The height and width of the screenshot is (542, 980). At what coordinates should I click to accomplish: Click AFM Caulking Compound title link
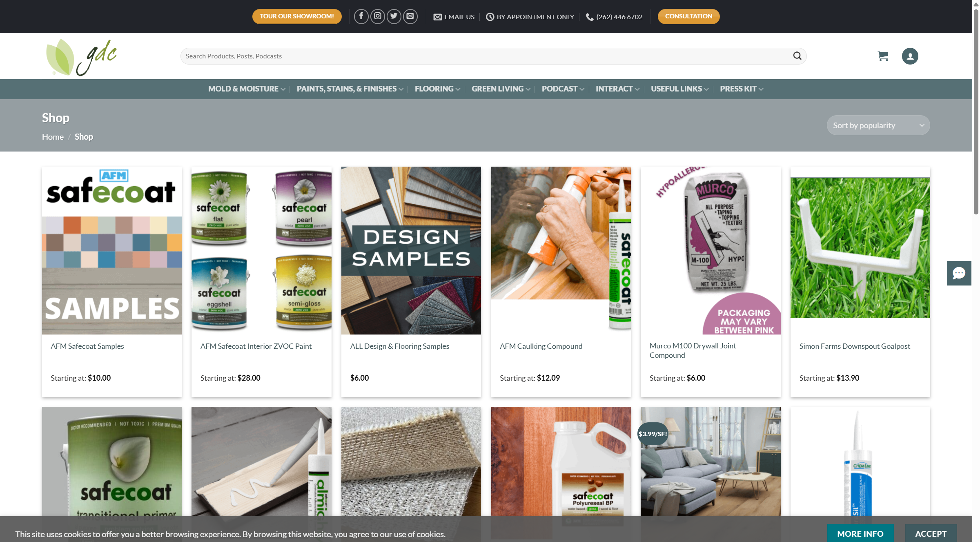(x=541, y=346)
